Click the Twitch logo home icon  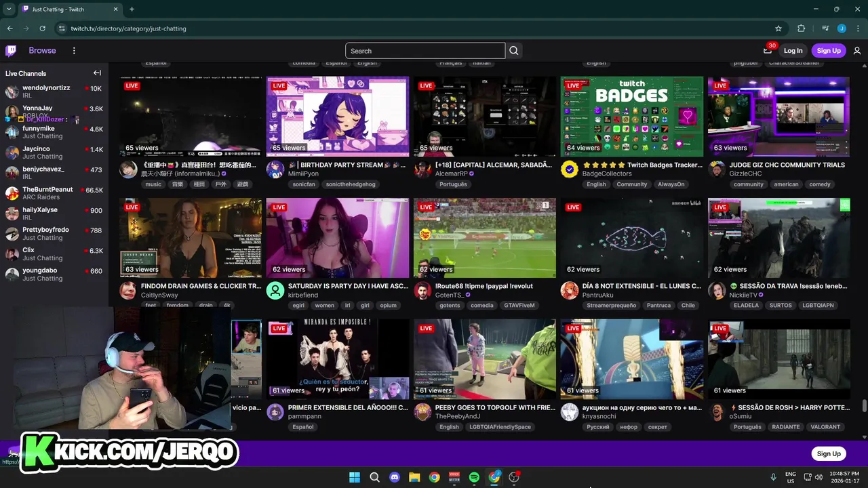[11, 51]
